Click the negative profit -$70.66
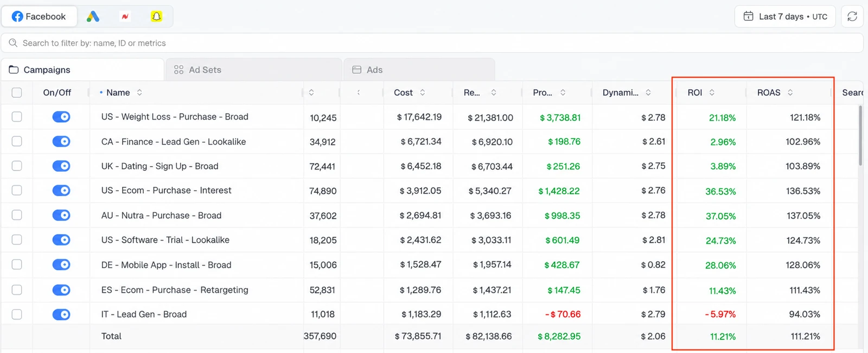The width and height of the screenshot is (868, 353). pos(563,314)
